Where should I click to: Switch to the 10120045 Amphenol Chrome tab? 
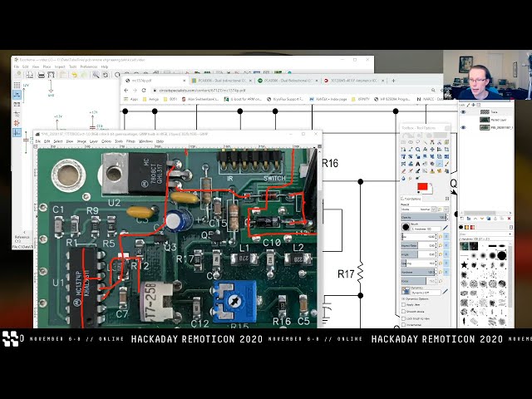point(352,81)
